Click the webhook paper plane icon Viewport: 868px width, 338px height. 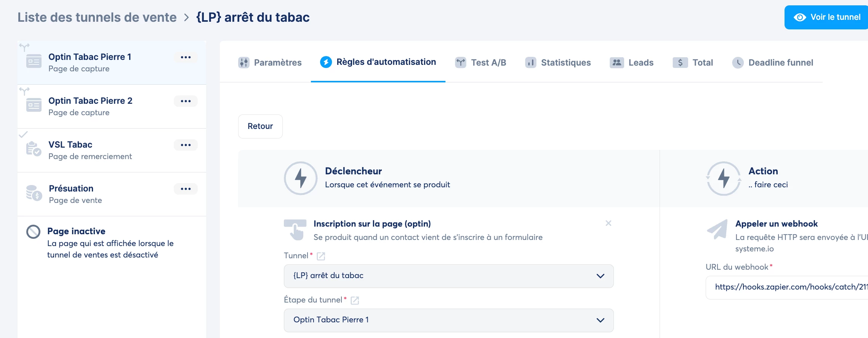(717, 230)
